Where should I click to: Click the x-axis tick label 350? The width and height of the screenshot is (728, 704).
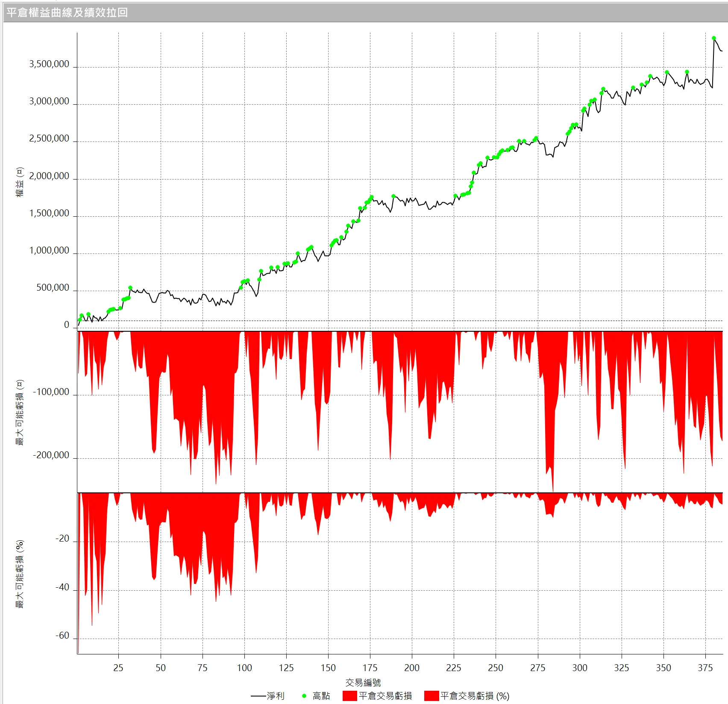(663, 668)
